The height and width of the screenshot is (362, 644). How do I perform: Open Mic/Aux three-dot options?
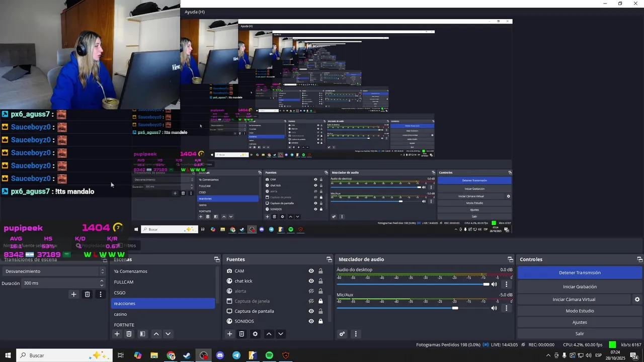507,308
